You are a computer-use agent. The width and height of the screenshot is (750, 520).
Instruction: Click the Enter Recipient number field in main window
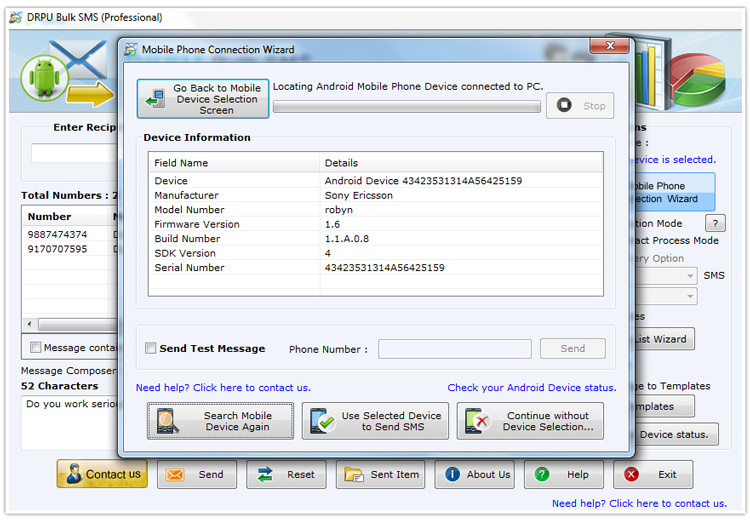pyautogui.click(x=74, y=153)
